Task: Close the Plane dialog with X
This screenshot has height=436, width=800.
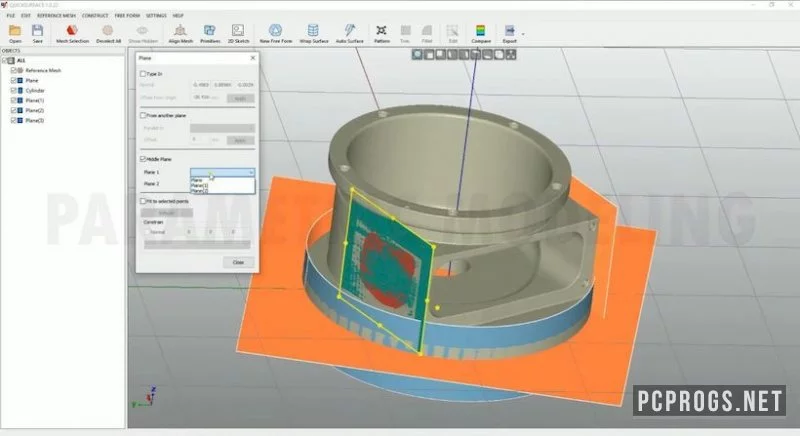Action: click(x=253, y=58)
